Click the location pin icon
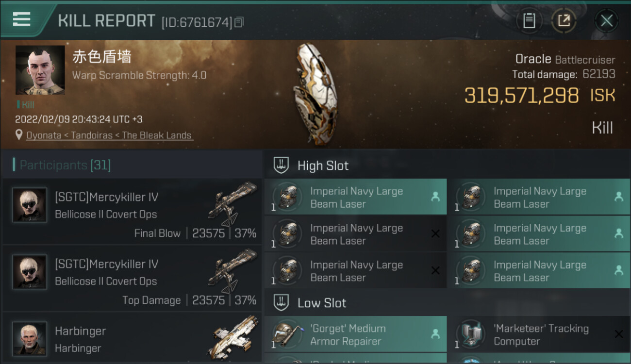The image size is (631, 364). 19,135
